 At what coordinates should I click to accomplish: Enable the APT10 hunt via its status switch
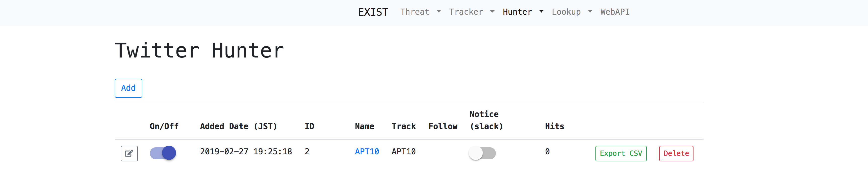click(163, 153)
